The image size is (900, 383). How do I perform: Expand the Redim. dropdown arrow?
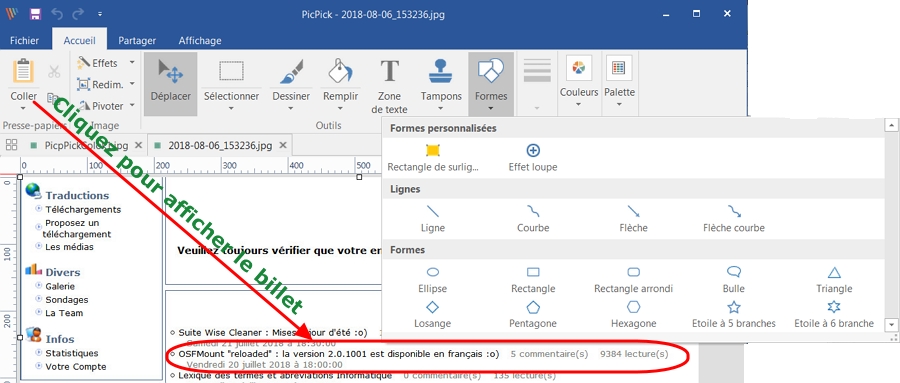(x=132, y=84)
